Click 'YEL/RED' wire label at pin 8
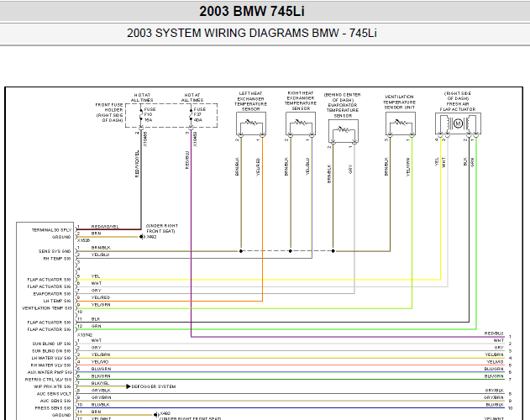This screenshot has width=530, height=420. pyautogui.click(x=101, y=297)
